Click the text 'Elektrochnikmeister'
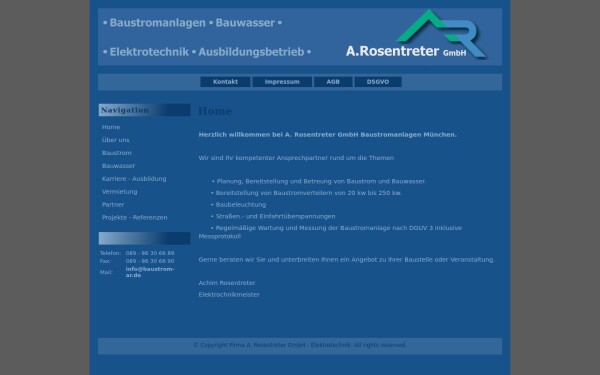The width and height of the screenshot is (600, 375). [229, 295]
